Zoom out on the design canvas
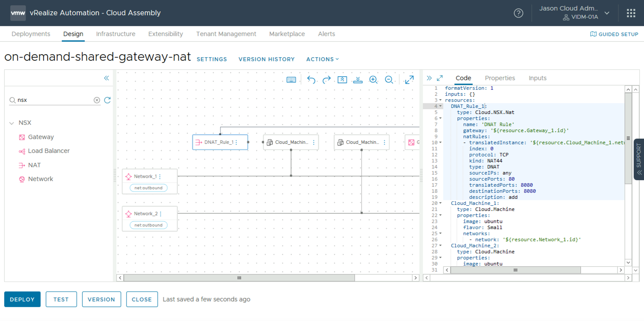Viewport: 644px width, 321px height. [x=389, y=80]
